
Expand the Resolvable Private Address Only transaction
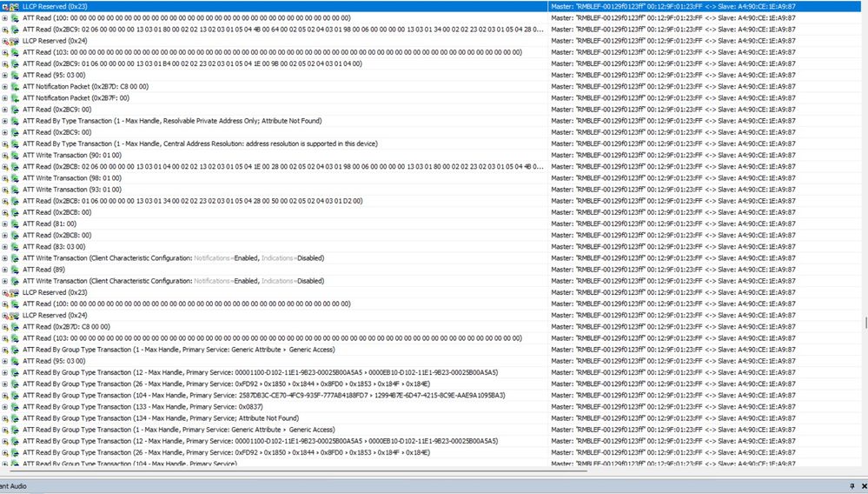click(5, 121)
